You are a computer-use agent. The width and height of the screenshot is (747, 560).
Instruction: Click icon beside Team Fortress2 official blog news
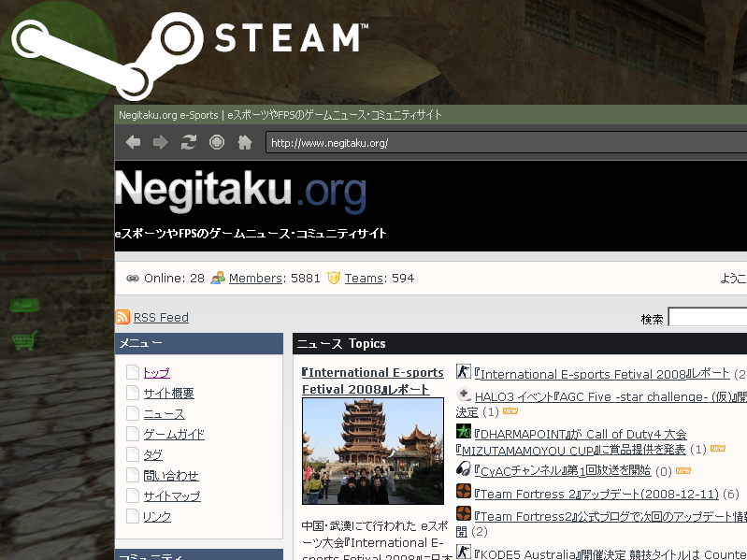(x=463, y=514)
